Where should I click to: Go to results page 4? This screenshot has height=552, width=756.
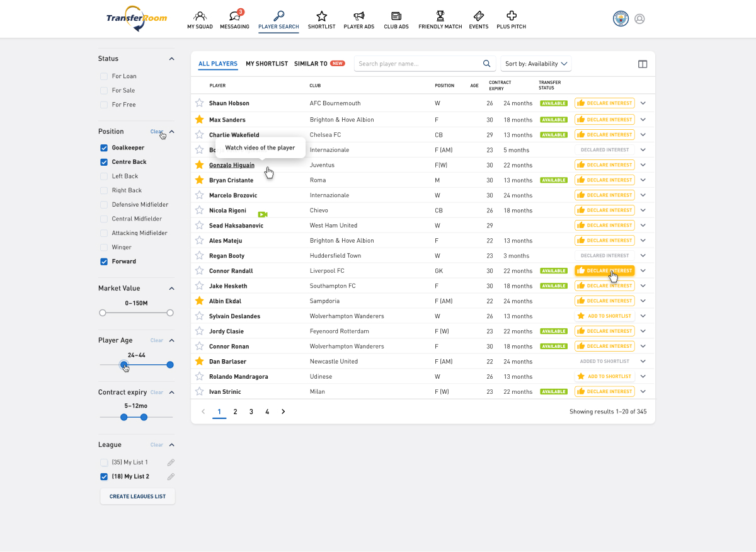[x=267, y=411]
